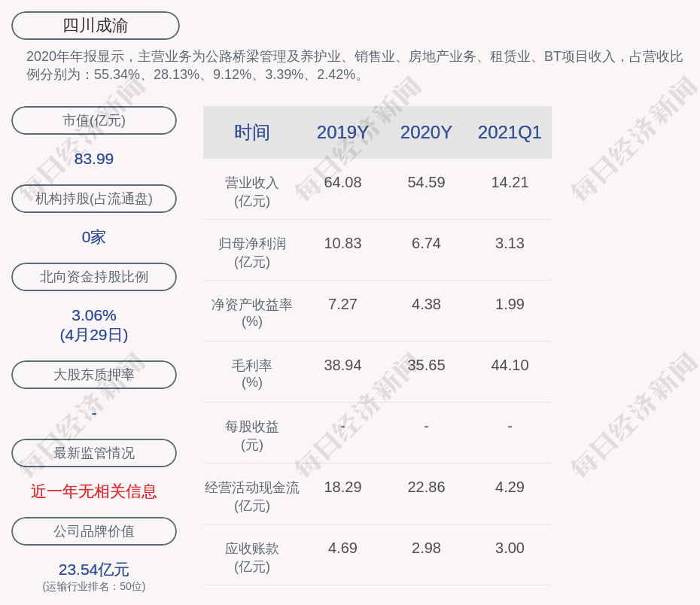Select the 2021Q1 column header
Viewport: 700px width, 605px height.
point(510,132)
